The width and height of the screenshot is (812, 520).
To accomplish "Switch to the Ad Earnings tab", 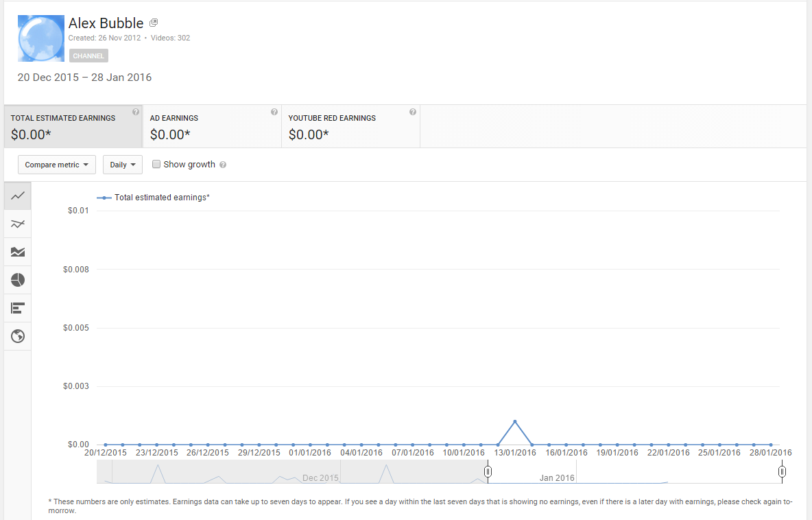I will pyautogui.click(x=211, y=127).
